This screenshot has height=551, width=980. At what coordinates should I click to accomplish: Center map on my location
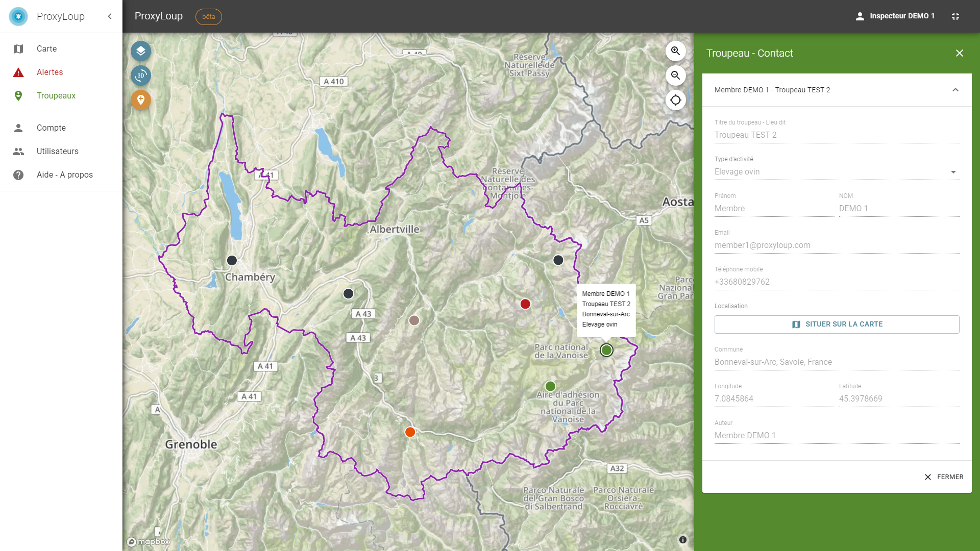point(676,100)
